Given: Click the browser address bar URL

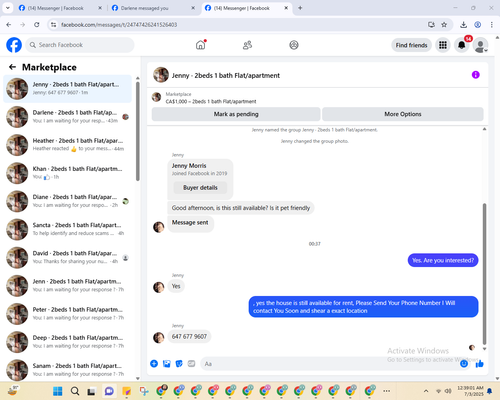Looking at the screenshot, I should 119,25.
